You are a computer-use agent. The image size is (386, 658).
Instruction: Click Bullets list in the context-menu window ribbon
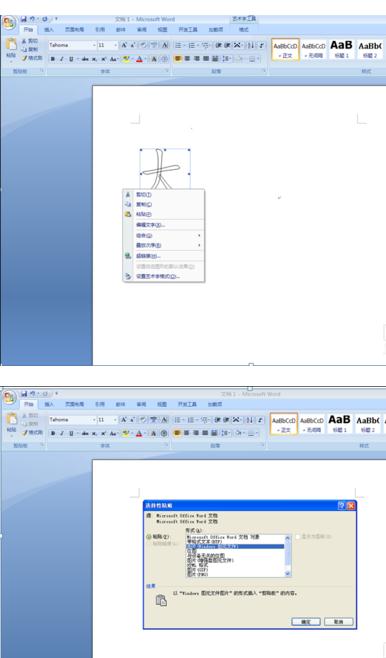(178, 45)
